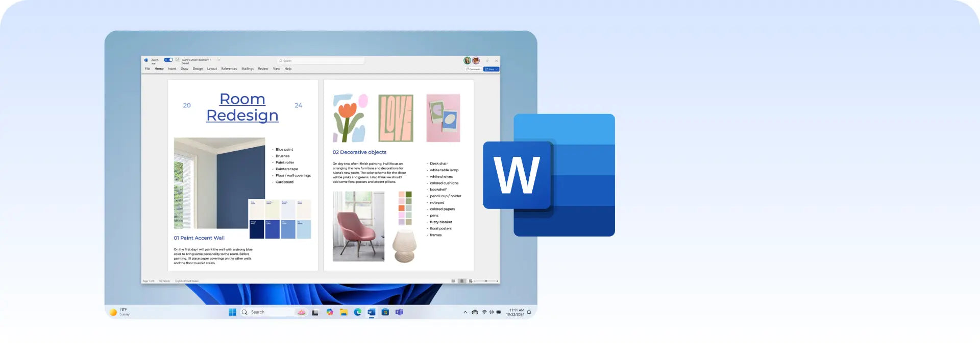The image size is (980, 350).
Task: Open the Insert ribbon tab
Action: click(172, 68)
